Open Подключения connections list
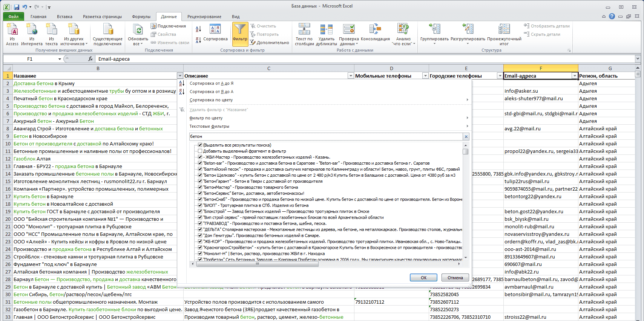 (x=168, y=26)
